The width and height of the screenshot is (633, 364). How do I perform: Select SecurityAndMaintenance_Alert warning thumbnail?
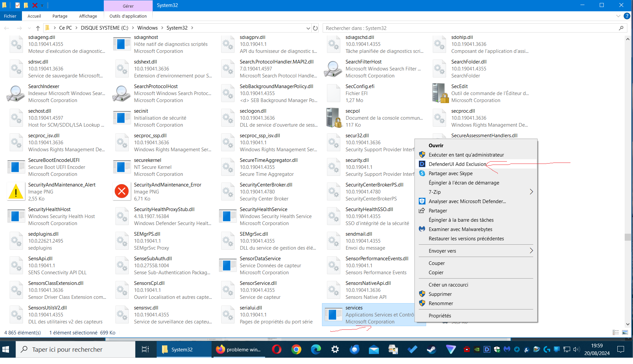point(16,191)
